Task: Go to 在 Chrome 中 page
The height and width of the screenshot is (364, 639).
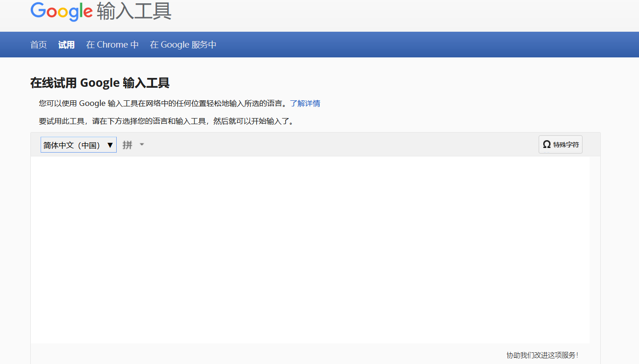Action: click(112, 45)
